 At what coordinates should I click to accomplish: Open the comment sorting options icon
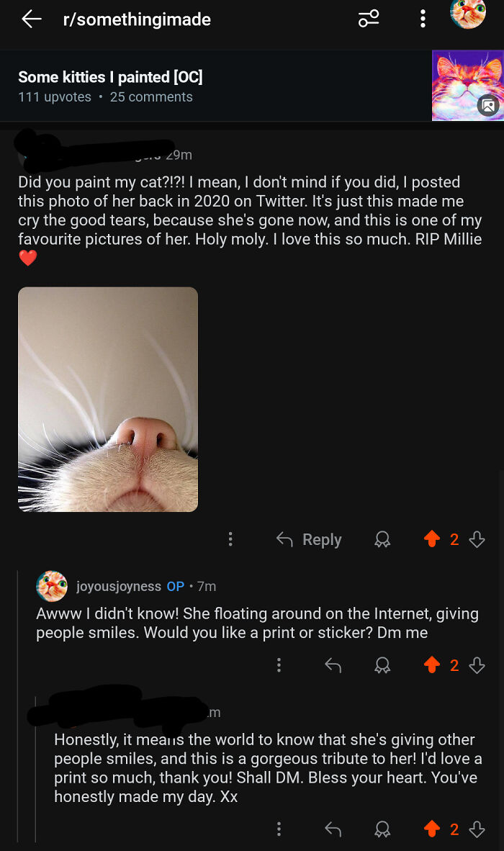pos(369,19)
